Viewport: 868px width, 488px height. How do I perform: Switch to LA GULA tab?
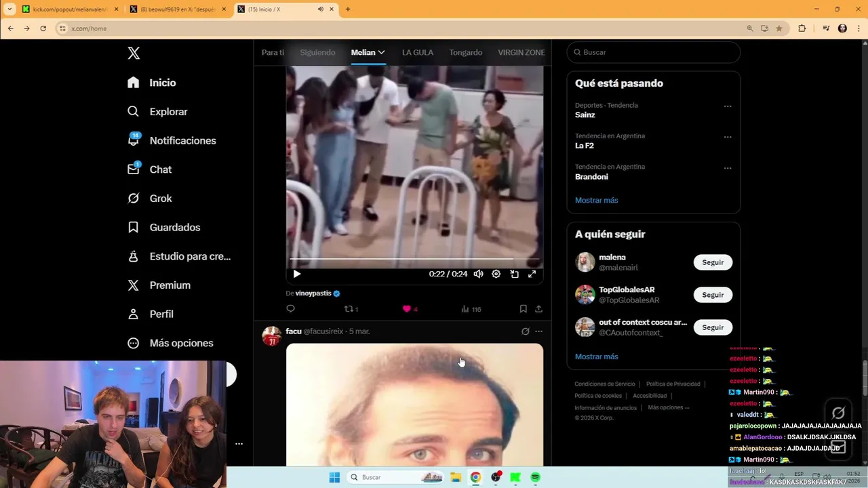418,52
